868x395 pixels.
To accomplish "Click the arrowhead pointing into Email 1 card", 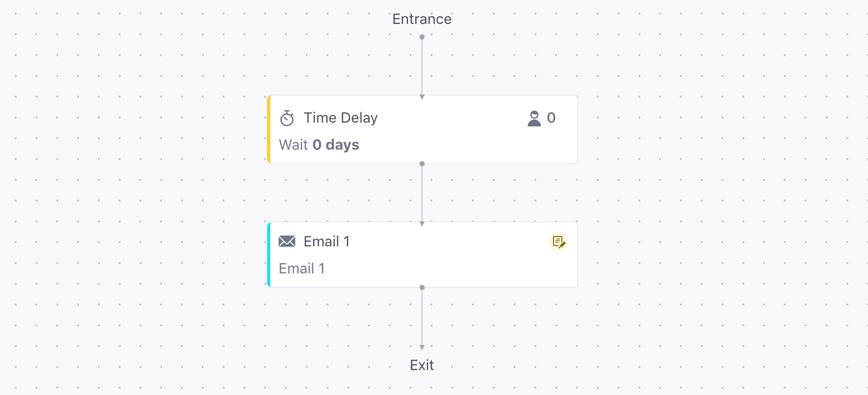I will coord(422,224).
